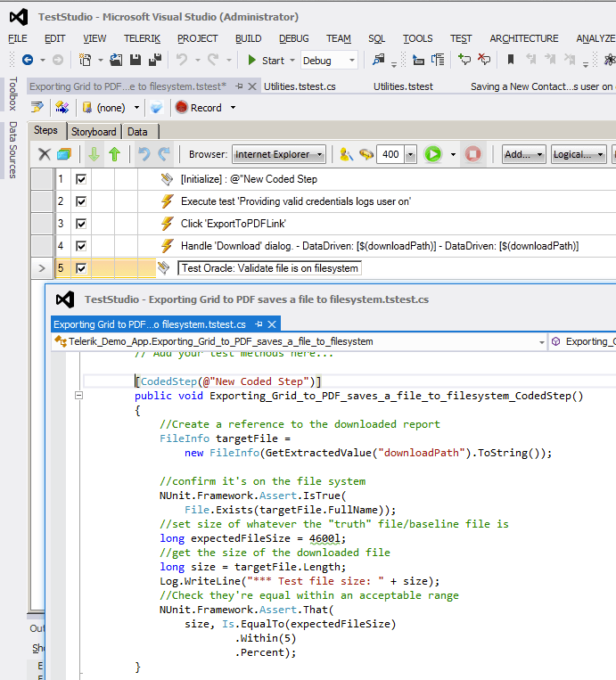Click the undo icon in Steps toolbar
This screenshot has height=680, width=616.
click(x=144, y=154)
